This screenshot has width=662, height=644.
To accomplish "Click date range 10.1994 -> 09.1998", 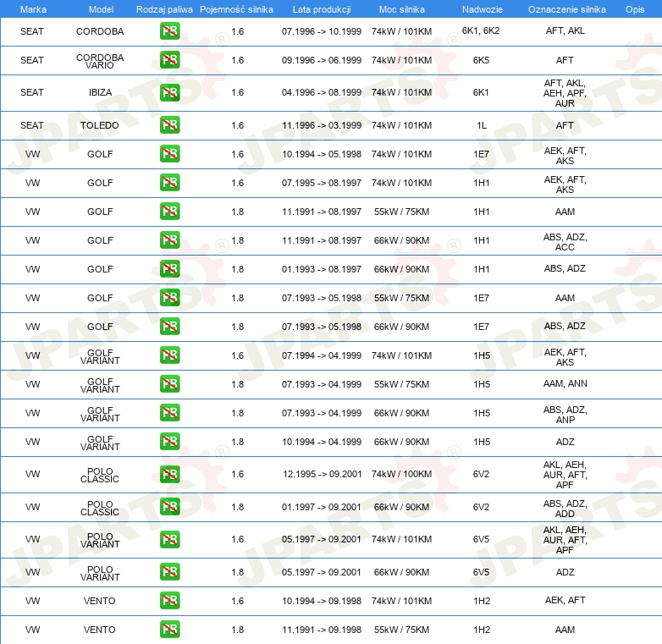I will pyautogui.click(x=322, y=601).
